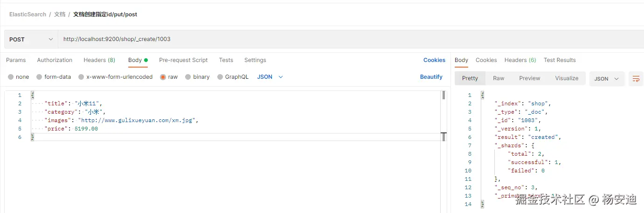The height and width of the screenshot is (213, 644).
Task: Open the response format JSON dropdown
Action: click(607, 79)
